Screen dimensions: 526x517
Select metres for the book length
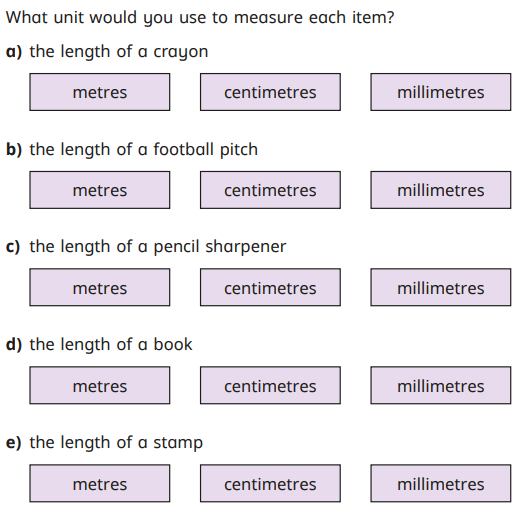(x=100, y=385)
